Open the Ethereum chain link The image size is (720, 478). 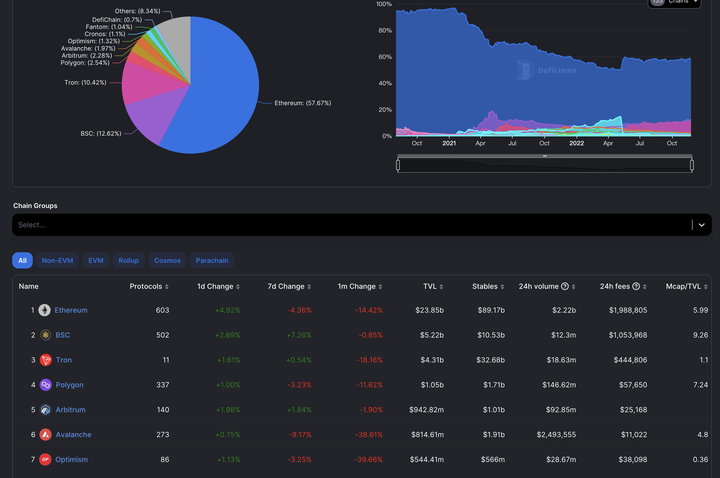tap(71, 310)
